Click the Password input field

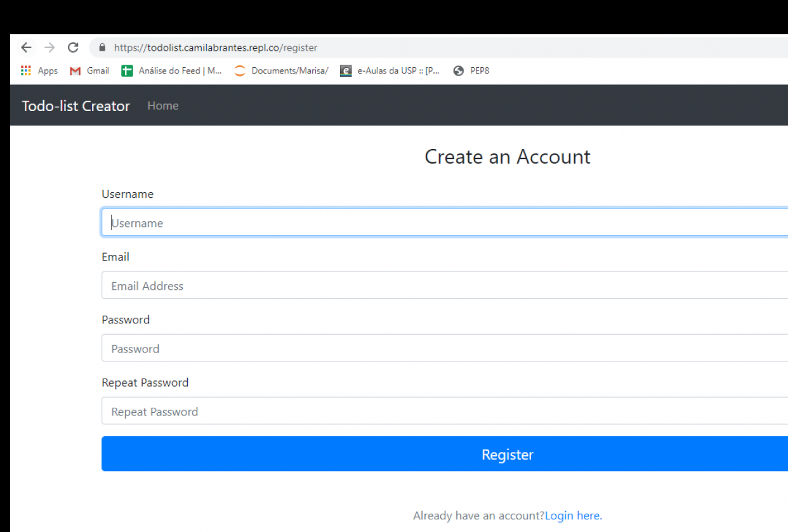pos(445,348)
